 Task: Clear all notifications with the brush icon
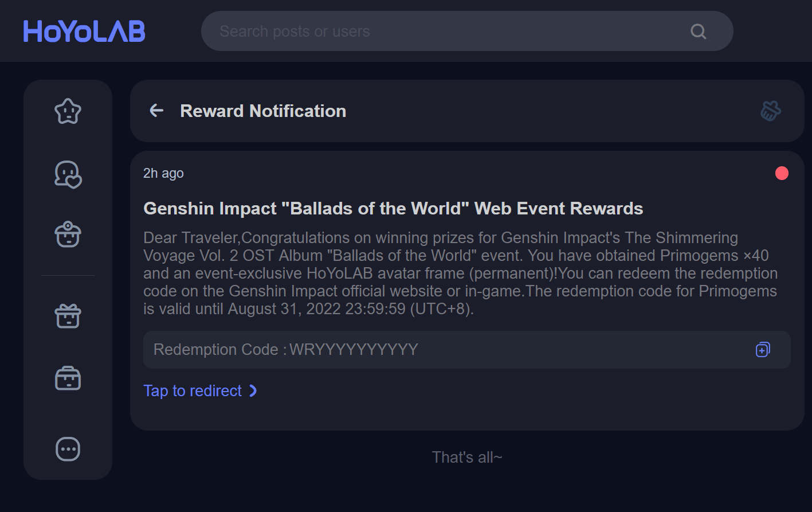[771, 111]
